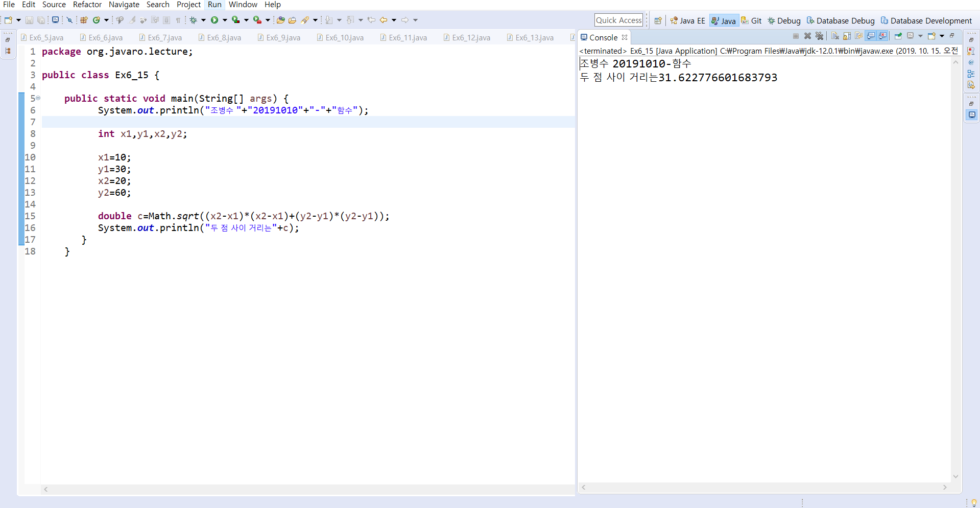The image size is (980, 508).
Task: Open a terminal with the monitor icon
Action: click(55, 20)
